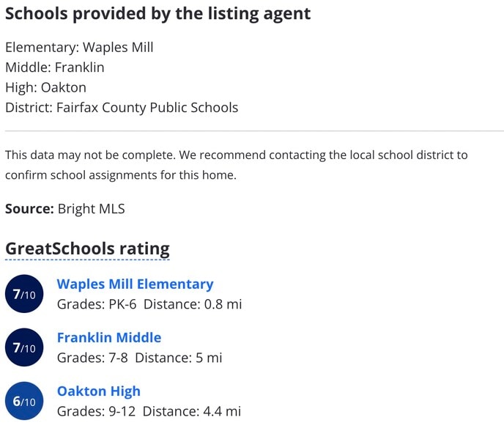Click the Source: Bright MLS text

click(65, 209)
